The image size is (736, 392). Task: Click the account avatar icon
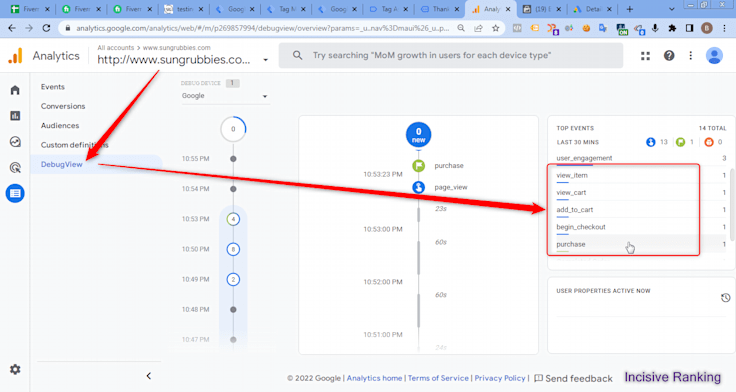coord(714,56)
